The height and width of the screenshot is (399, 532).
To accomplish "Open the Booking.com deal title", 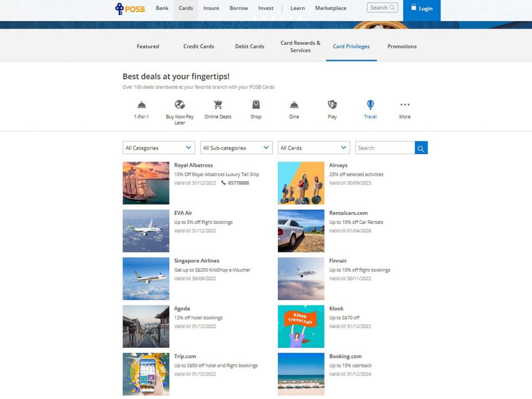I will tap(345, 356).
